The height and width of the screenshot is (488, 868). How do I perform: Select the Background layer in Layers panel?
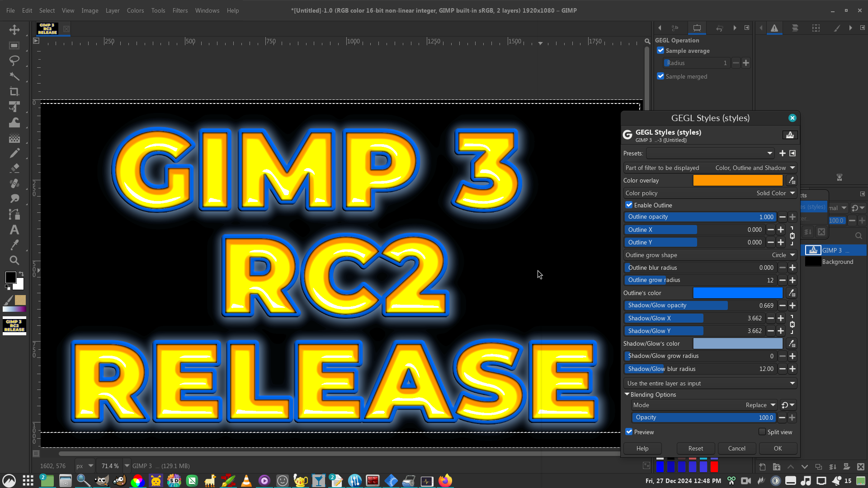[837, 262]
